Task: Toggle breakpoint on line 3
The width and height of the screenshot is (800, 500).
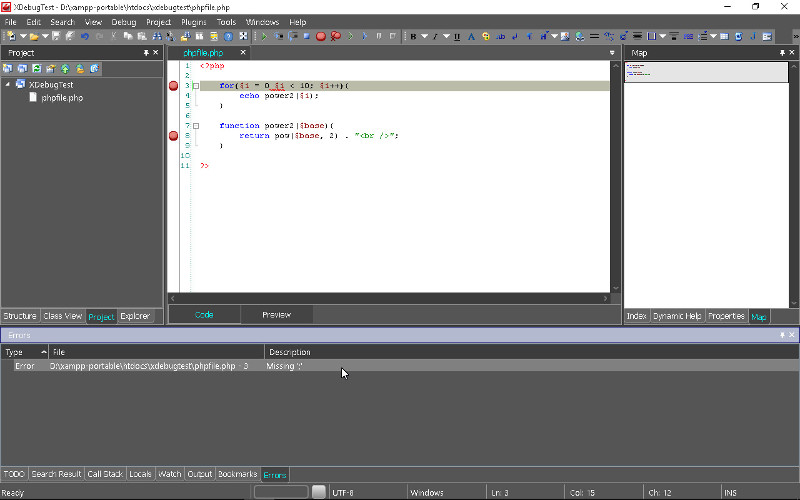Action: [x=173, y=86]
